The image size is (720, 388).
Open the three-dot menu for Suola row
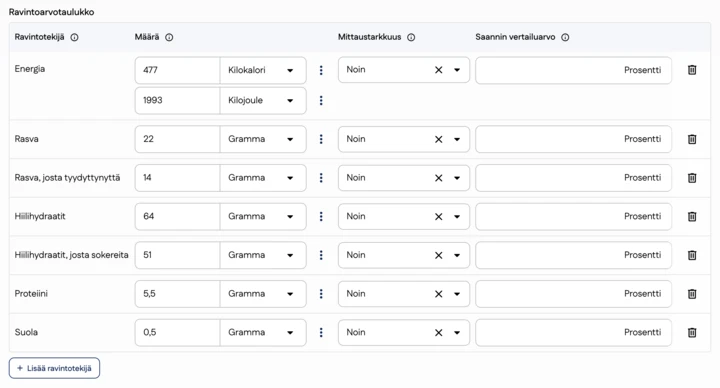[x=321, y=332]
